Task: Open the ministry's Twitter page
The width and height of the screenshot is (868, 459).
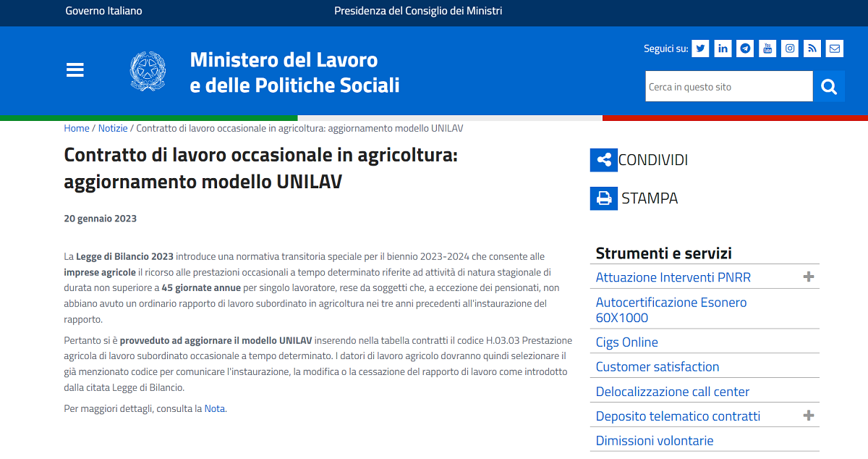Action: 699,48
